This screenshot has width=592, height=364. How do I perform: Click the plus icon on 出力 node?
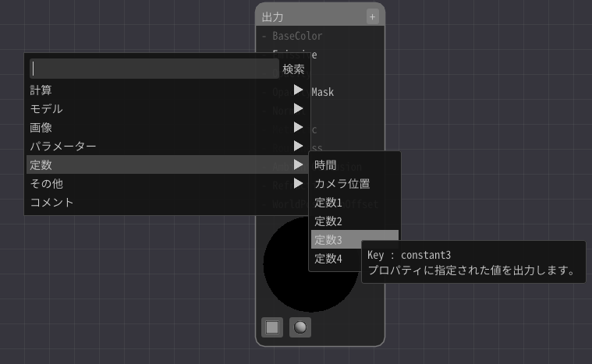click(x=372, y=16)
